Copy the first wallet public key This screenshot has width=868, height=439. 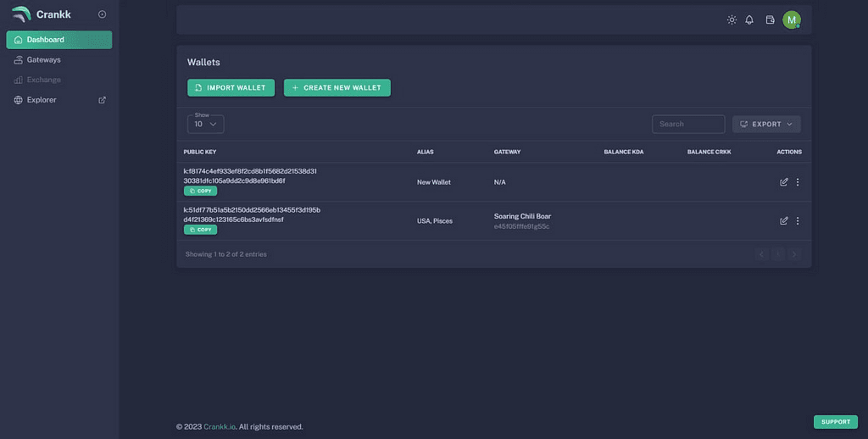(x=200, y=191)
